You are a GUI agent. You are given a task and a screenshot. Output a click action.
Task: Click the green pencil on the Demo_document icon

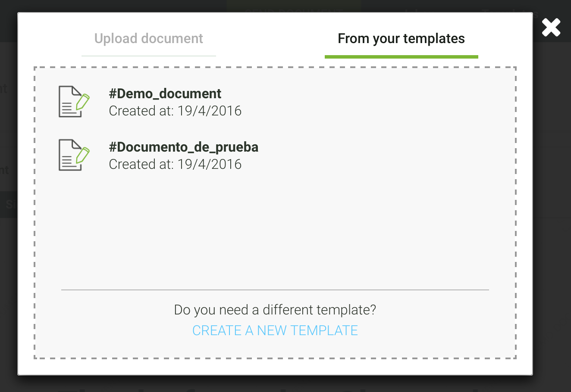[83, 102]
